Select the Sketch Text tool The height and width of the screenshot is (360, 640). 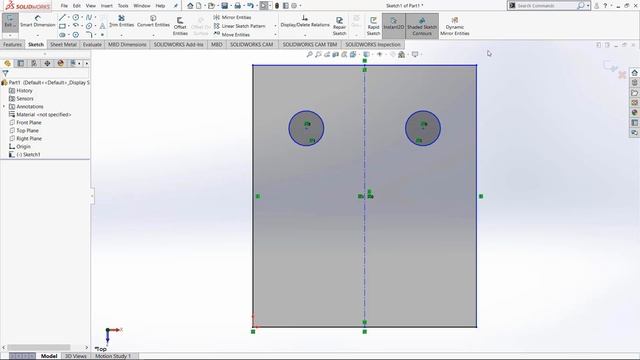tap(102, 26)
